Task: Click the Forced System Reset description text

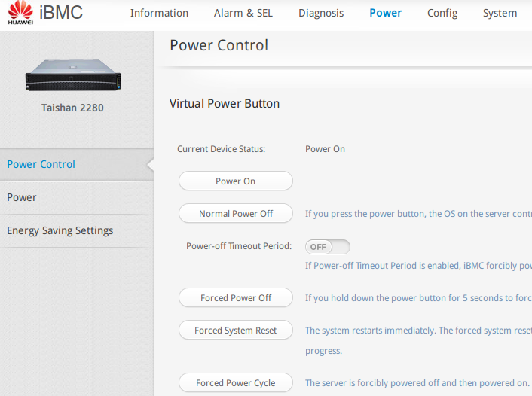Action: pos(418,340)
